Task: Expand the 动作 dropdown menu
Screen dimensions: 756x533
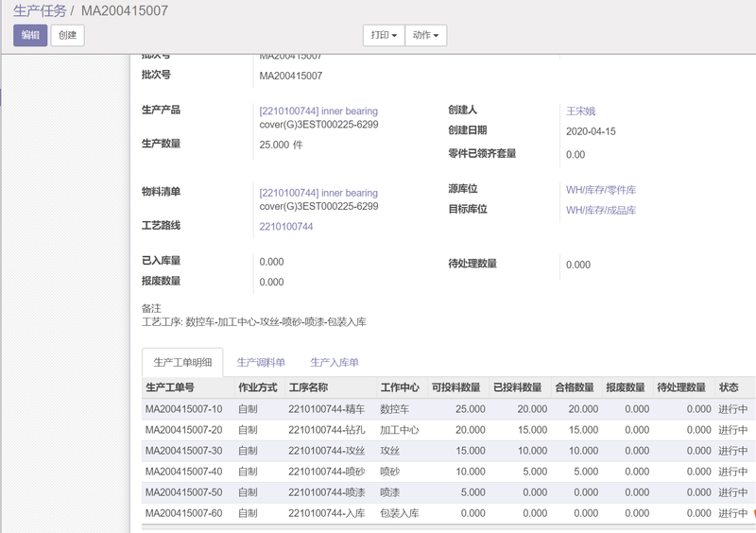Action: [x=426, y=35]
